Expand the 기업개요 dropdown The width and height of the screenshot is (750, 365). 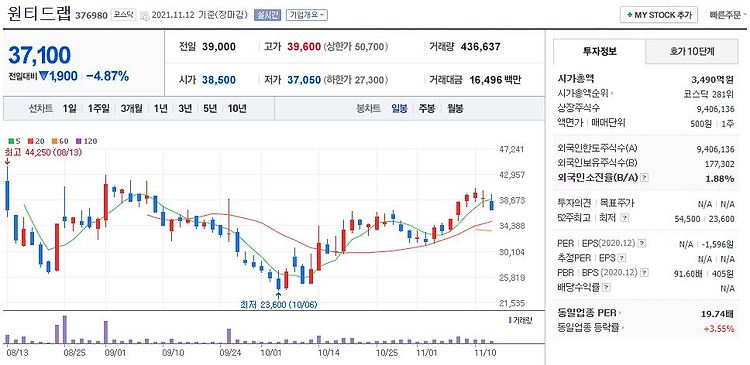pos(307,15)
